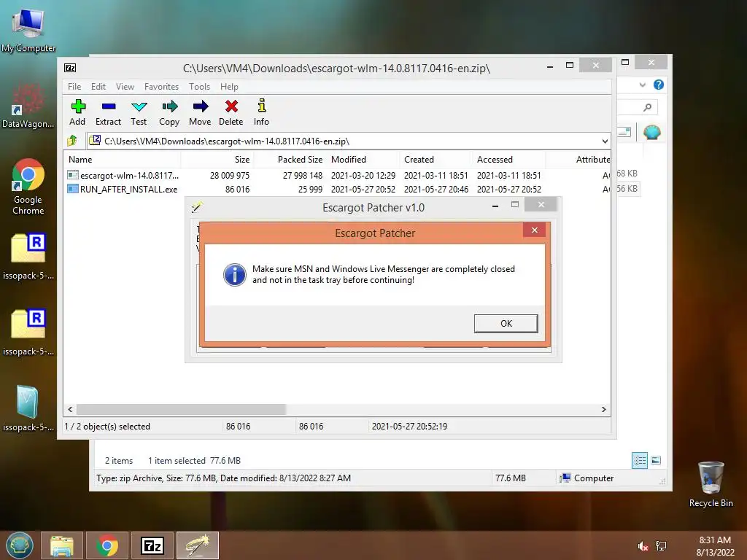
Task: Sort by the Size column header
Action: [217, 160]
